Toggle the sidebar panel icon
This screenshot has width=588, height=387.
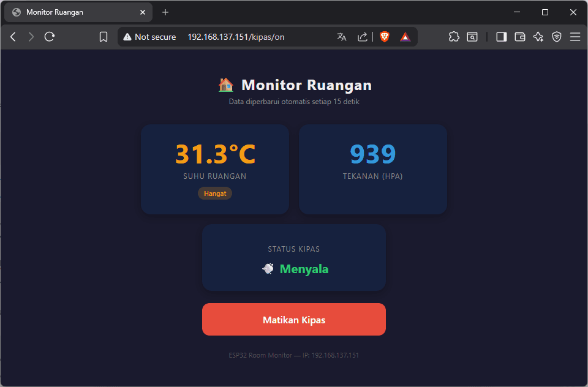502,37
